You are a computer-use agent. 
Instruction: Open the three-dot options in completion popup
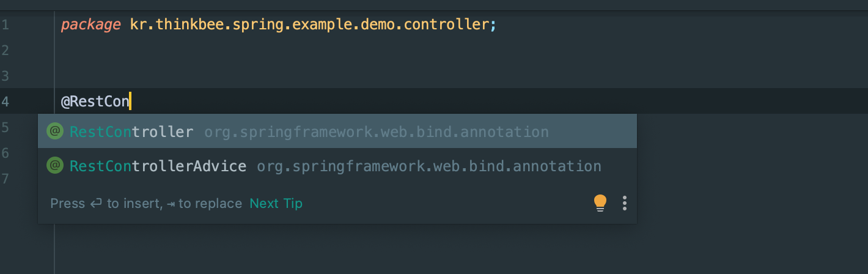(624, 203)
